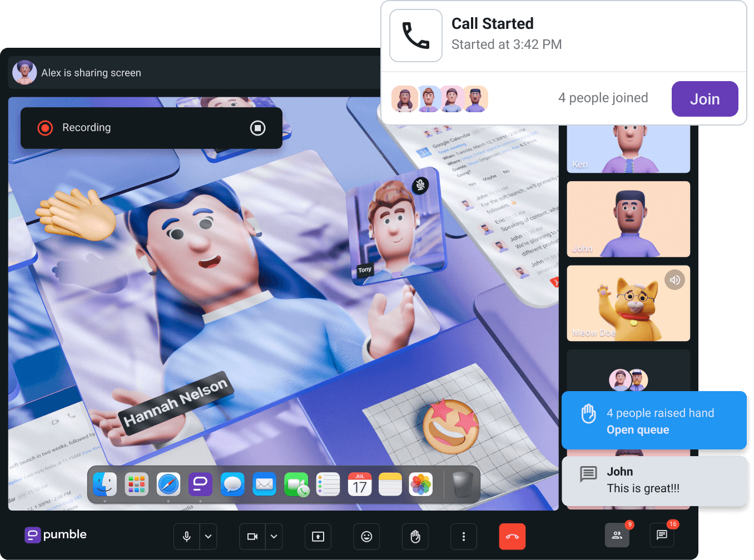Join the started call

click(705, 99)
